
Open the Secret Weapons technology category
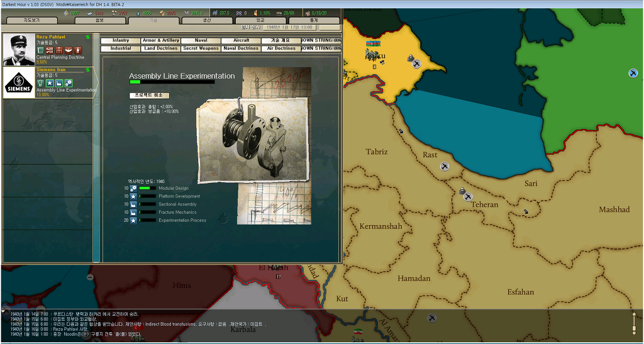pyautogui.click(x=201, y=48)
